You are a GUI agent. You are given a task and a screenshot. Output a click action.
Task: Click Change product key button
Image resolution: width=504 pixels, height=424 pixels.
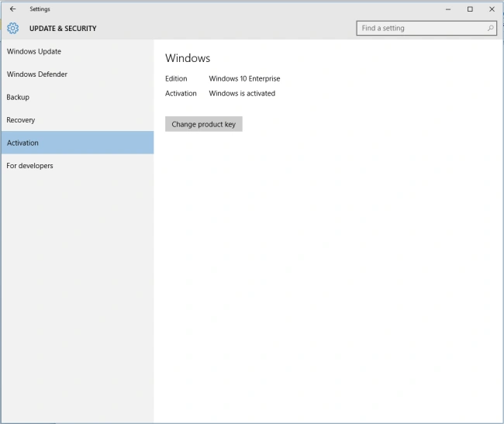pyautogui.click(x=204, y=124)
